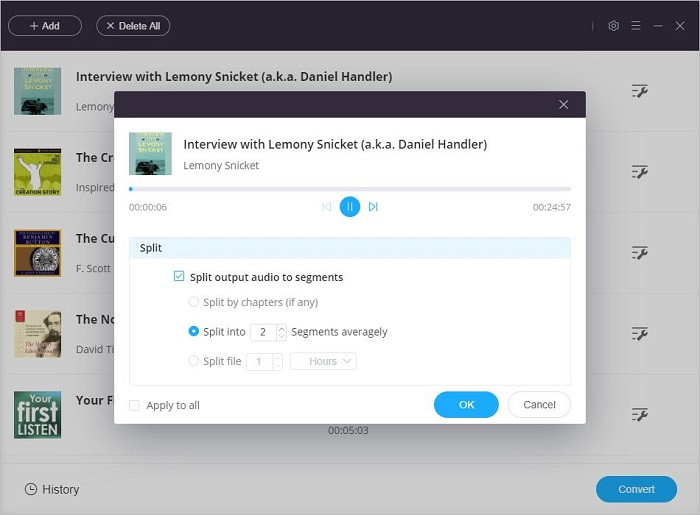Pause playback in the audio preview dialog
Viewport: 700px width, 515px height.
pos(350,207)
